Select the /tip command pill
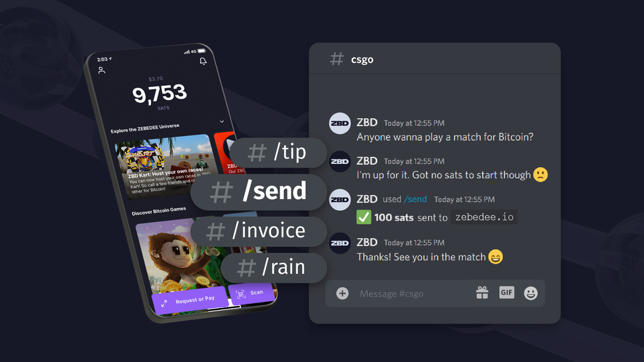This screenshot has width=644, height=362. coord(278,153)
